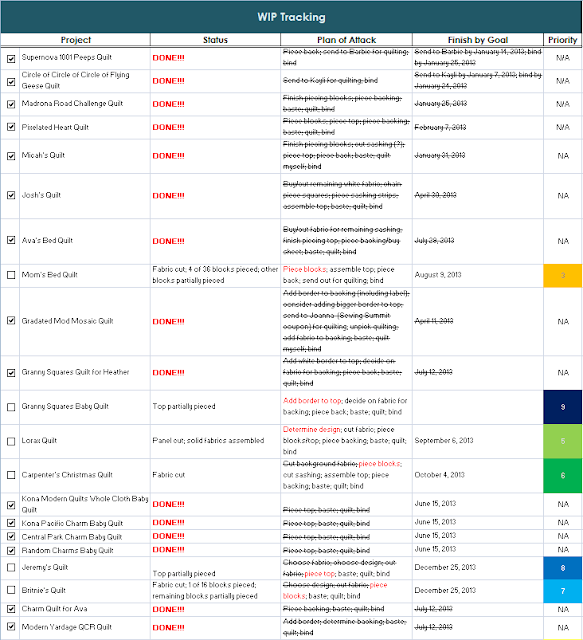583x640 pixels.
Task: Select Mom's Bed Quilt 'Piece blocks' plan cell
Action: tap(346, 275)
